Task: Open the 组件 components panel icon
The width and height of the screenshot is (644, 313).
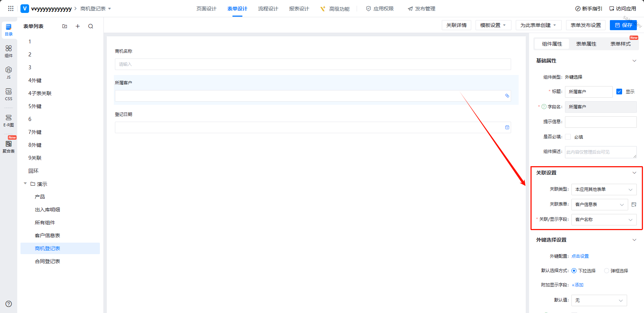Action: (x=9, y=51)
